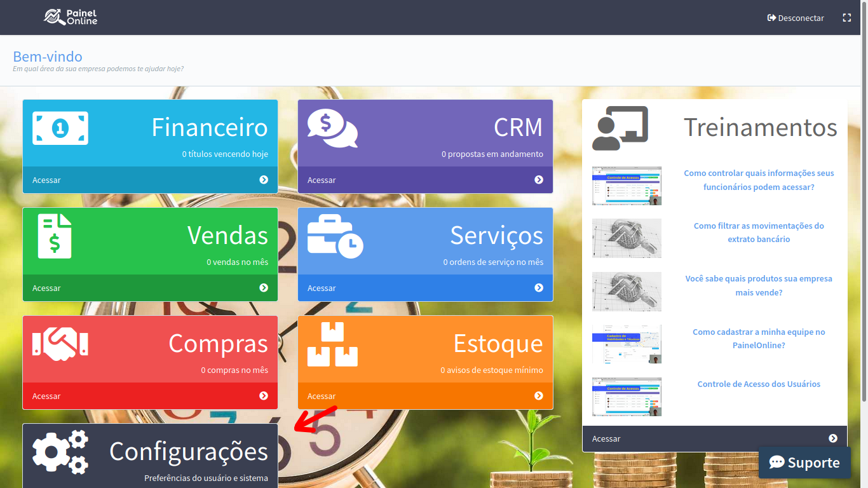Viewport: 868px width, 488px height.
Task: Open thumbnail for best-selling products training
Action: tap(627, 291)
